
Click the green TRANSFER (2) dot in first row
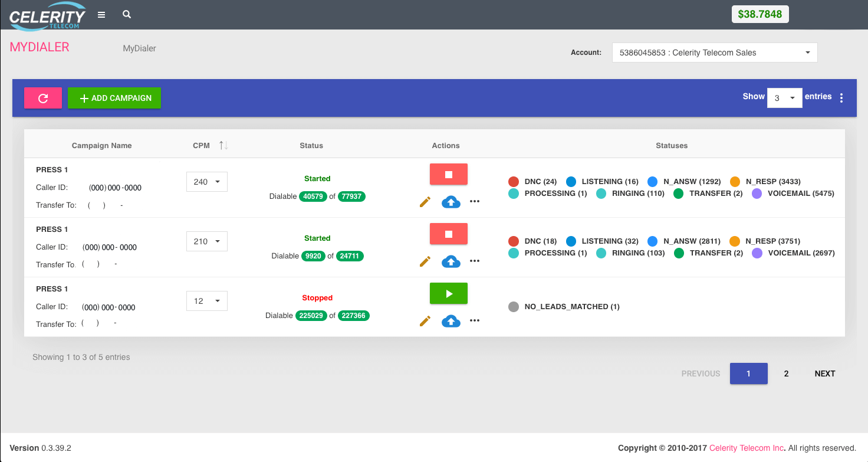tap(679, 194)
